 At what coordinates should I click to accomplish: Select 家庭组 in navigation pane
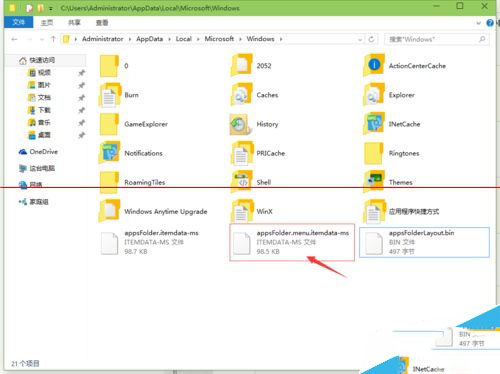click(33, 202)
